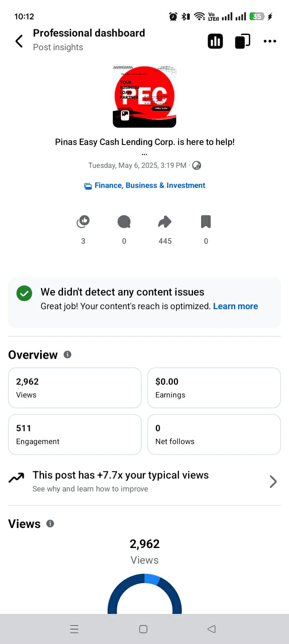
Task: Tap the saves bookmark icon
Action: pyautogui.click(x=206, y=221)
